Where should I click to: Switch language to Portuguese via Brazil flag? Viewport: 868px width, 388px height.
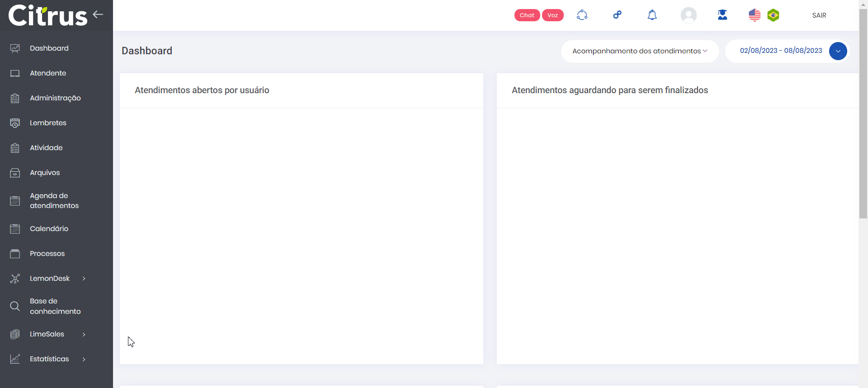coord(773,15)
